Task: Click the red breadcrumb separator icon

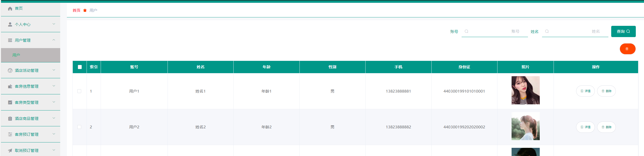Action: (85, 10)
